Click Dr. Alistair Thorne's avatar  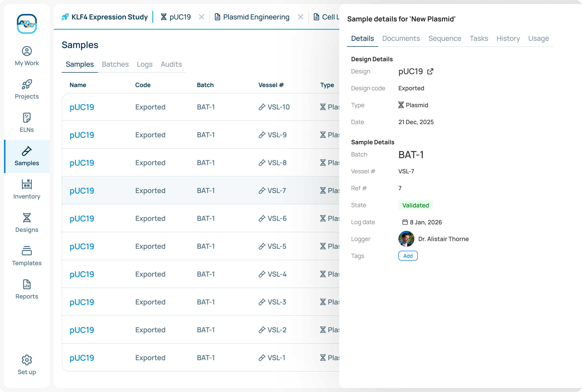(x=406, y=239)
